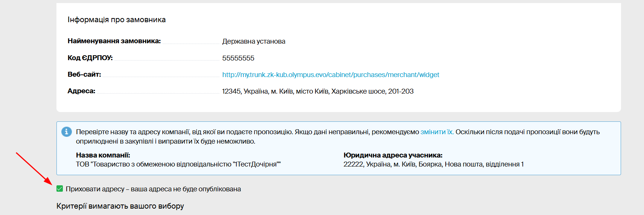Click the blue info icon in the notice
The width and height of the screenshot is (644, 215).
point(67,132)
